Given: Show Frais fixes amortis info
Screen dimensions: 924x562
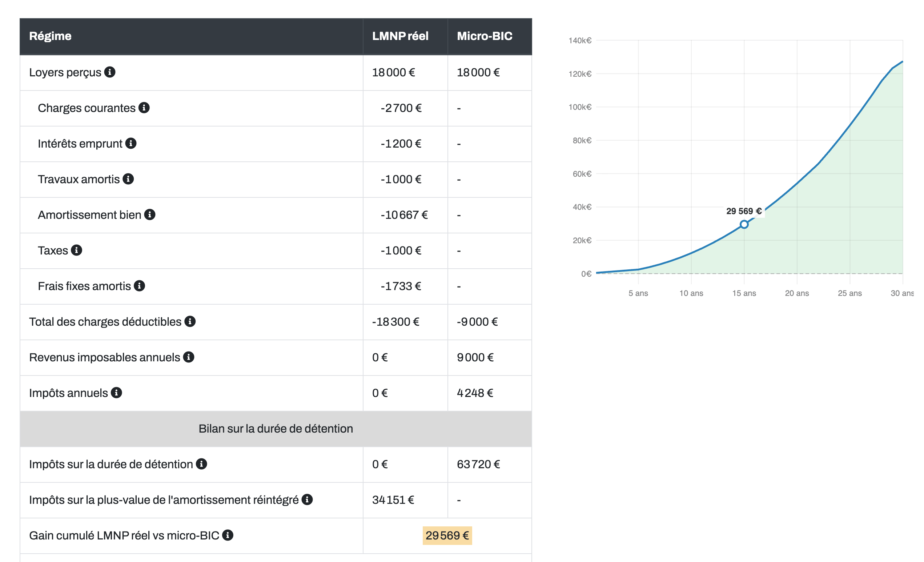Looking at the screenshot, I should pyautogui.click(x=140, y=286).
